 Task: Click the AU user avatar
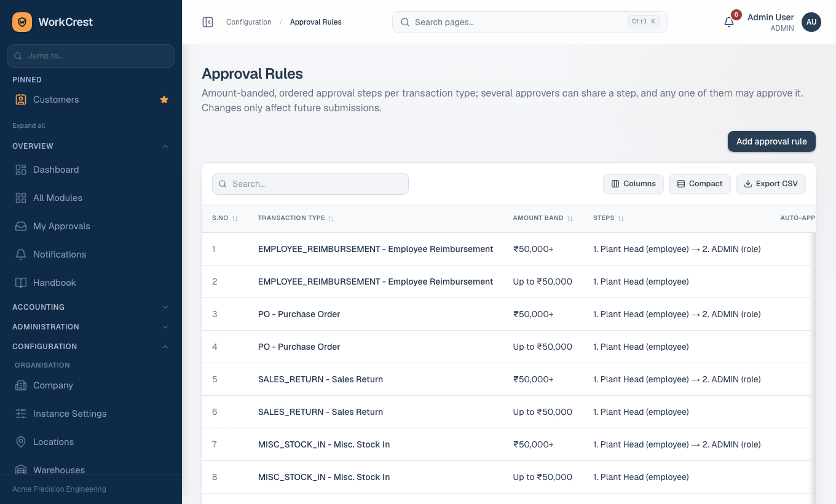[811, 22]
